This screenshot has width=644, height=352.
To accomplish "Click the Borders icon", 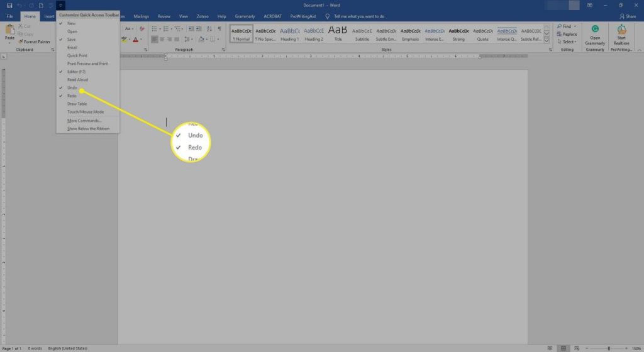I will click(213, 40).
